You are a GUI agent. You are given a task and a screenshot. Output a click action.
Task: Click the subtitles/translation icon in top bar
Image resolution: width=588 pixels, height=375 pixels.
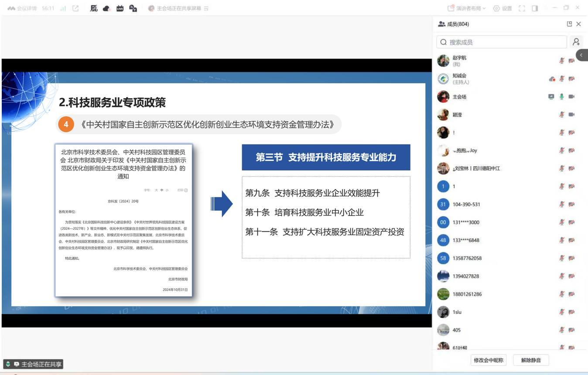coord(133,8)
